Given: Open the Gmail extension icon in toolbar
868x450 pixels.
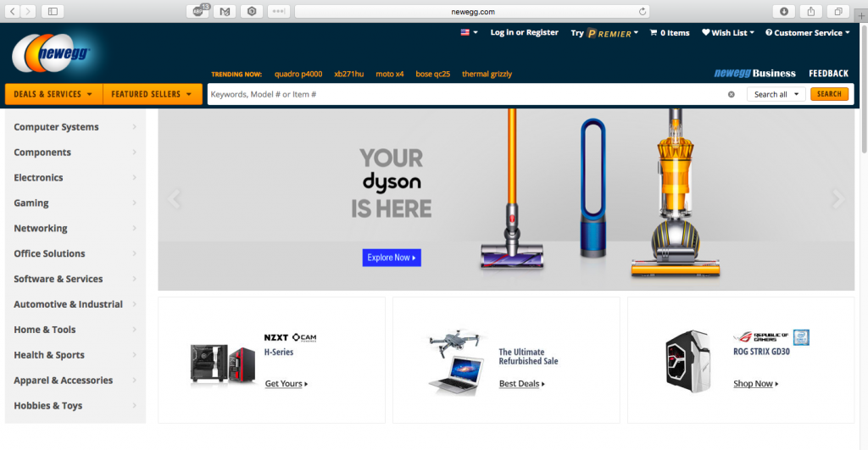Looking at the screenshot, I should (225, 11).
